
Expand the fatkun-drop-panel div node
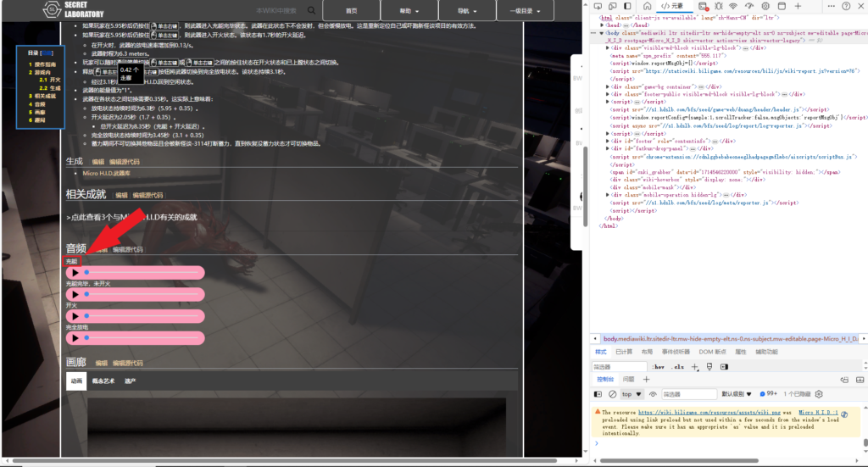click(x=608, y=148)
